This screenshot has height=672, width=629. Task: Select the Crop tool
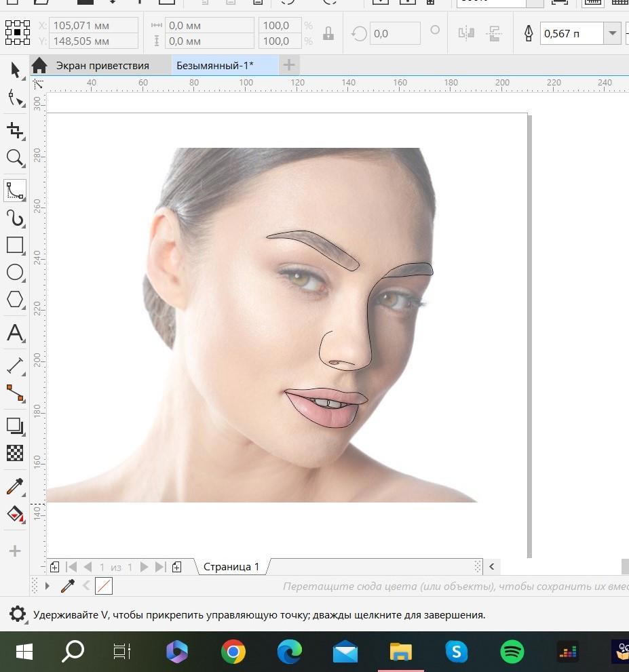pyautogui.click(x=15, y=130)
